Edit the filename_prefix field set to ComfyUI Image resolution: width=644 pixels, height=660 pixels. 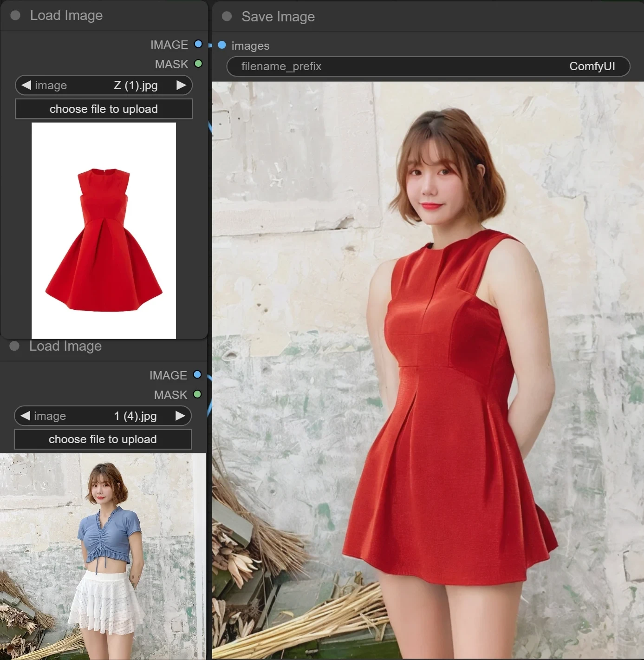point(428,66)
